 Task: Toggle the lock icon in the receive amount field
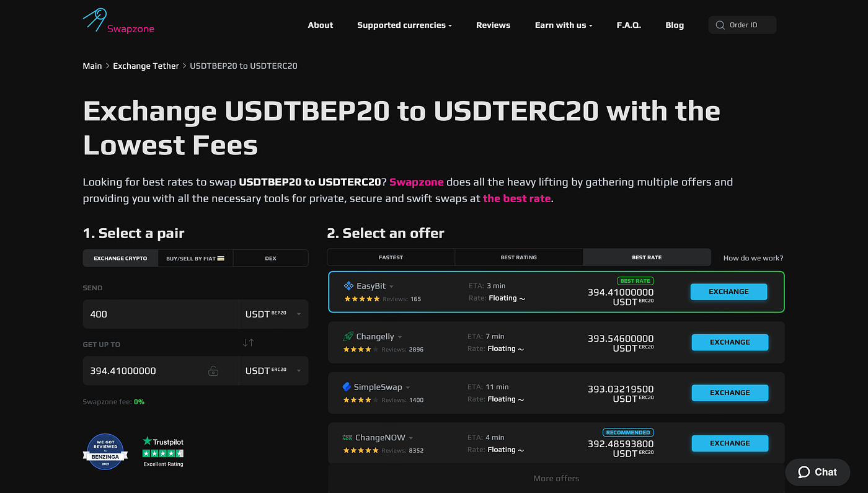click(213, 371)
